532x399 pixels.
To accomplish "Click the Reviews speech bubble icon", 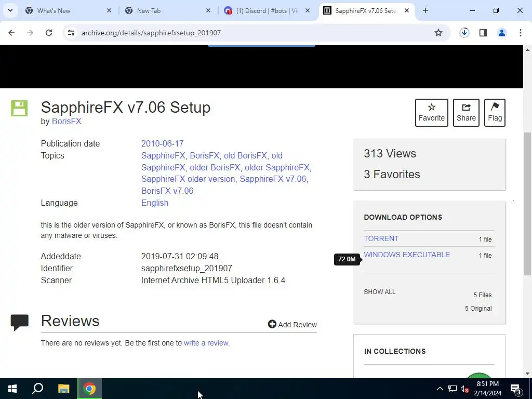I will (19, 322).
